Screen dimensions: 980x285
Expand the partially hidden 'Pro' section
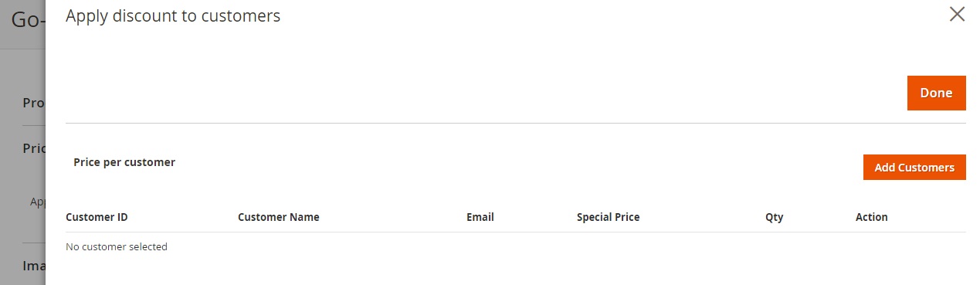pyautogui.click(x=34, y=103)
